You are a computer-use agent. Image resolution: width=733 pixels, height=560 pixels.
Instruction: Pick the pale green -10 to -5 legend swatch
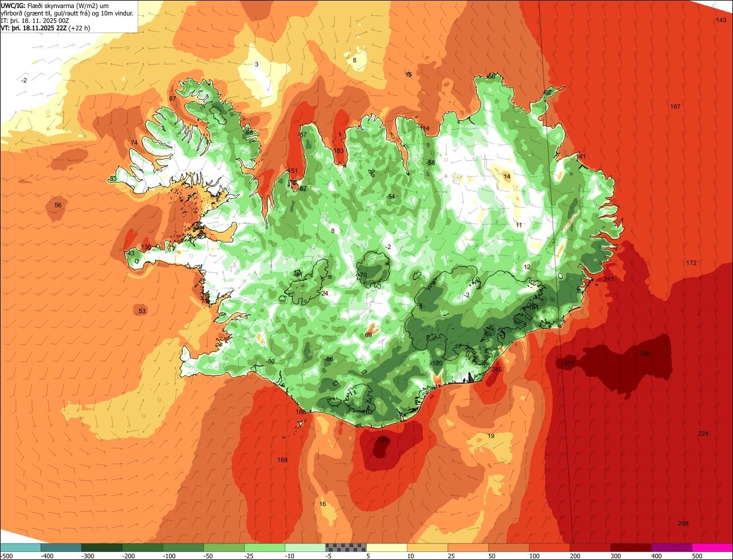[305, 547]
